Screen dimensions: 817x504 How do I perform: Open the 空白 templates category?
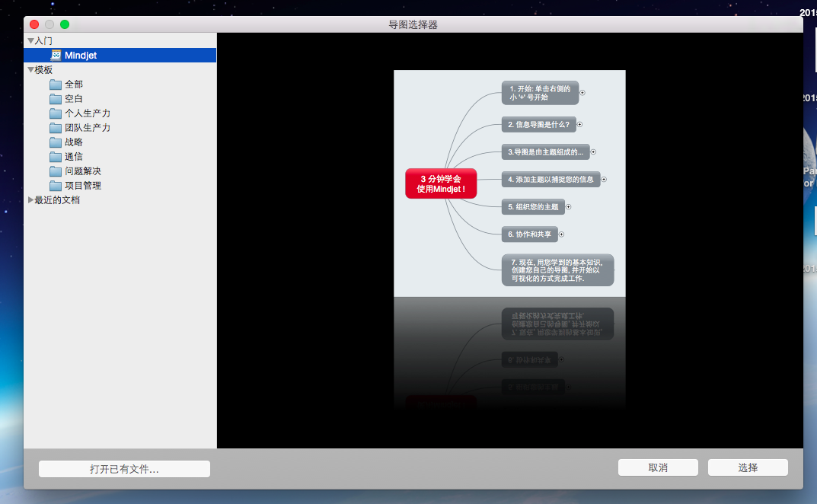pyautogui.click(x=120, y=99)
